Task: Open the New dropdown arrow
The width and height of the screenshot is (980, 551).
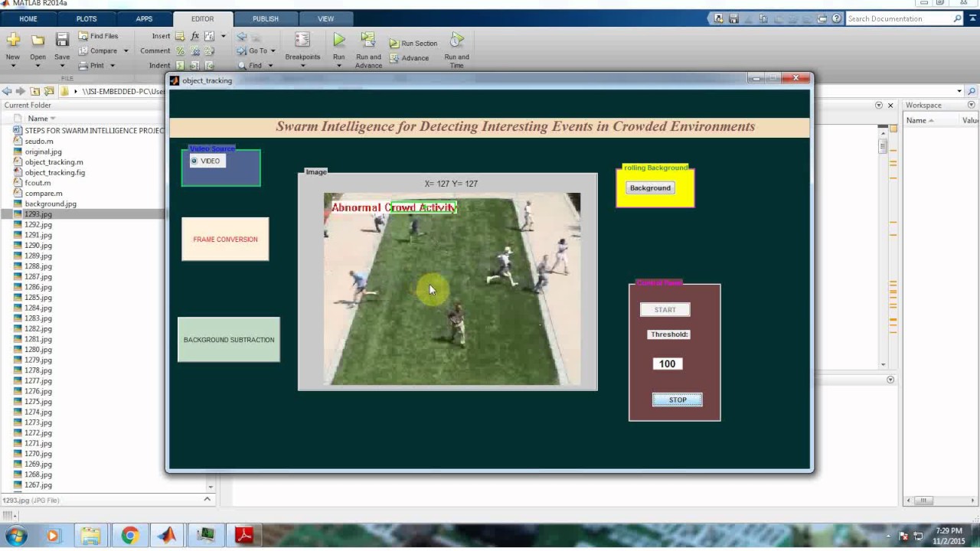Action: click(13, 66)
